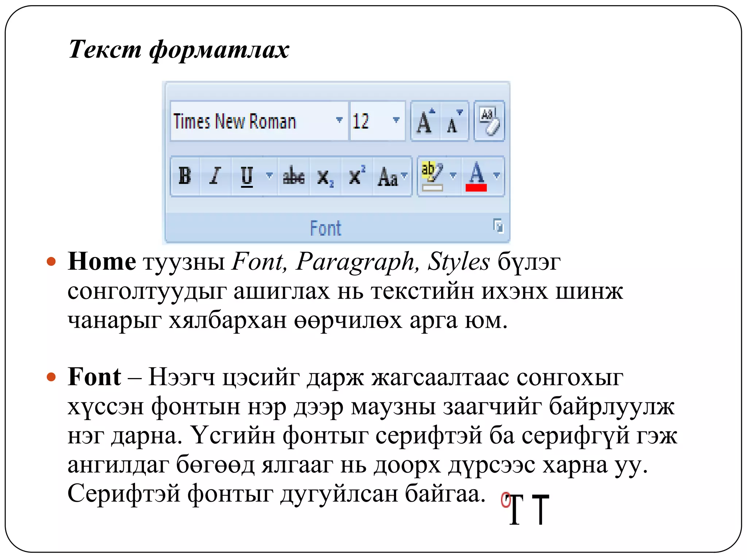This screenshot has width=747, height=560.
Task: Click the Font group label
Action: 326,229
